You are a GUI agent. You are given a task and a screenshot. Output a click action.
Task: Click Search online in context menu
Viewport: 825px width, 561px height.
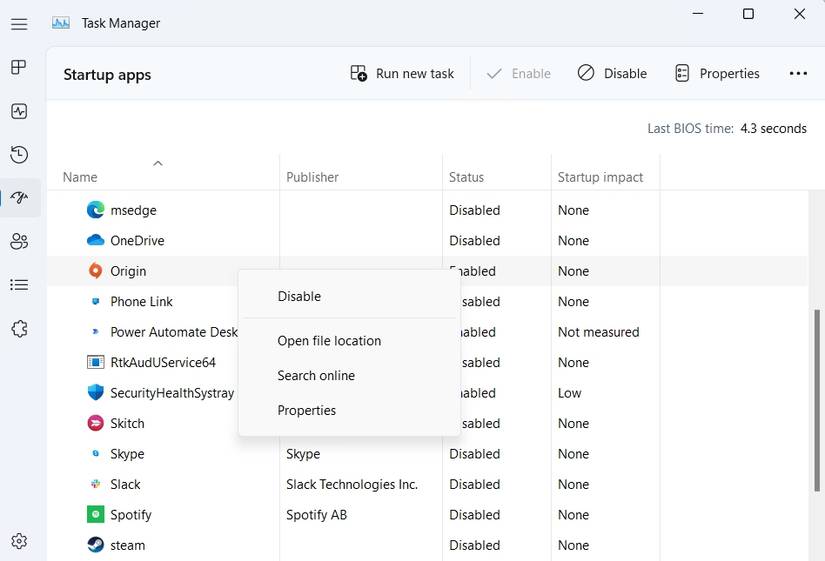pos(316,376)
